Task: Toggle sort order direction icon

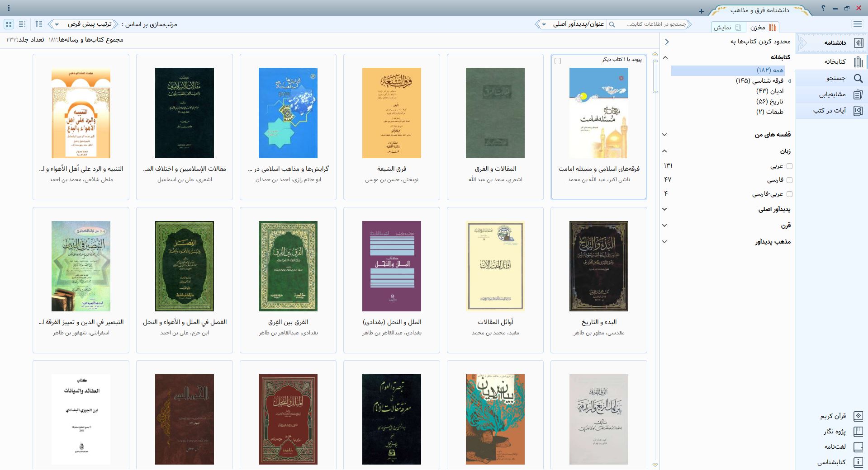Action: [x=39, y=24]
